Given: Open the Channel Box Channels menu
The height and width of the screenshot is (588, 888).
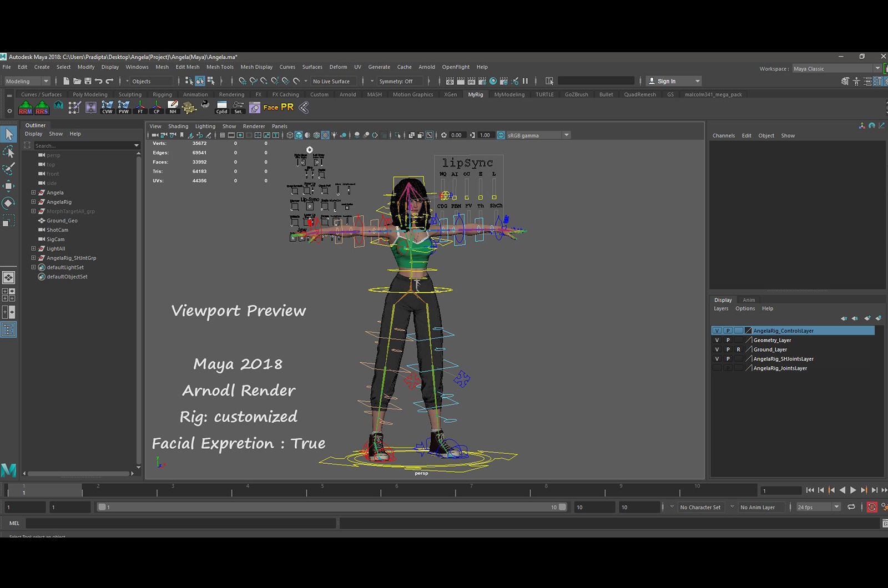Looking at the screenshot, I should pyautogui.click(x=723, y=136).
